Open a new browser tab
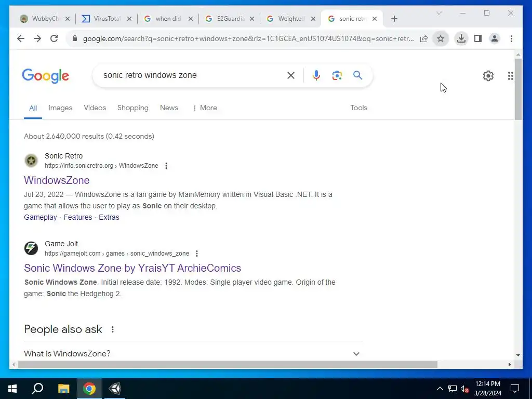The width and height of the screenshot is (532, 399). 394,19
